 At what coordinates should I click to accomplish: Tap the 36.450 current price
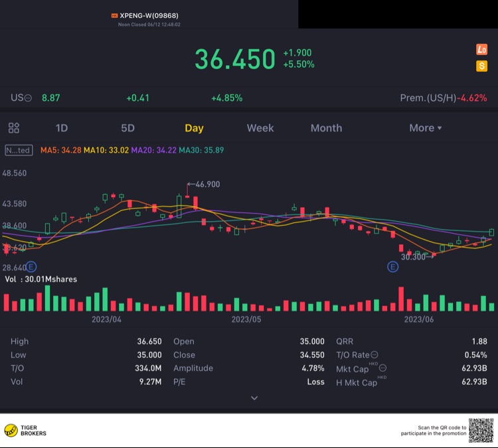(234, 59)
